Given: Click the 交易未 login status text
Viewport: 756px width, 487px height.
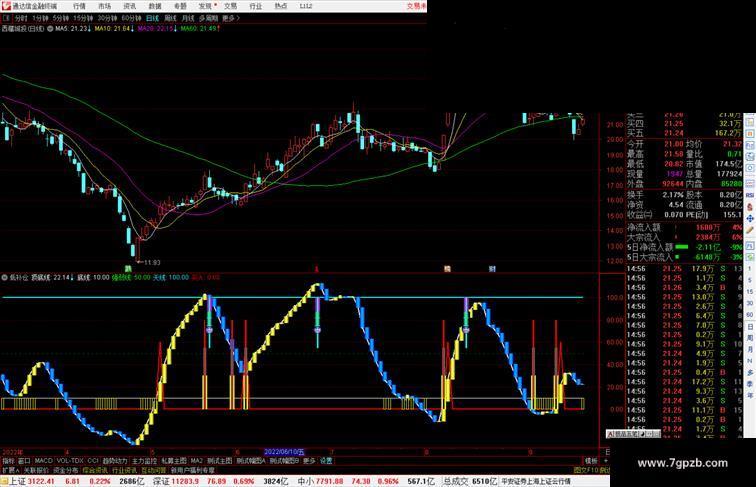Looking at the screenshot, I should pyautogui.click(x=417, y=6).
